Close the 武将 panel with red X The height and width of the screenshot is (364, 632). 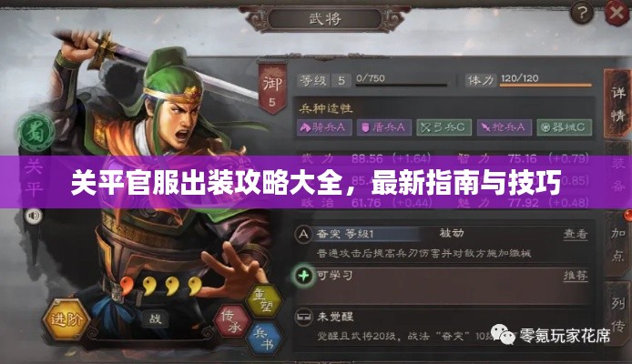tap(617, 13)
